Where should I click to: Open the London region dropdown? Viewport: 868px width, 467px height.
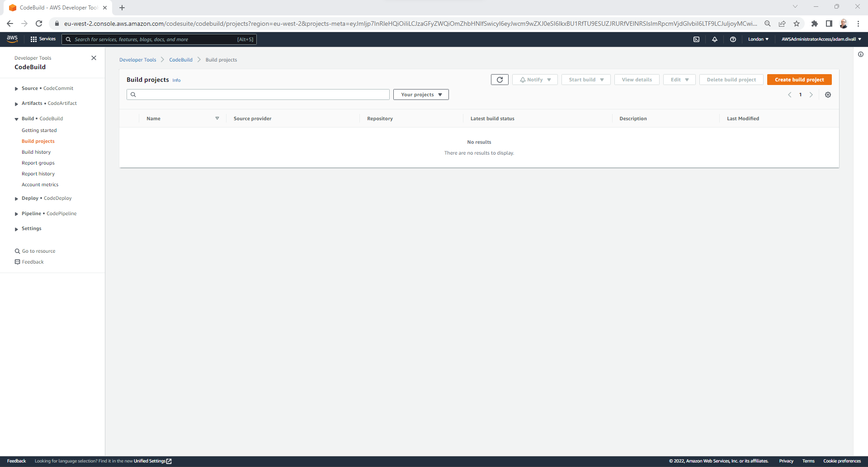(758, 39)
